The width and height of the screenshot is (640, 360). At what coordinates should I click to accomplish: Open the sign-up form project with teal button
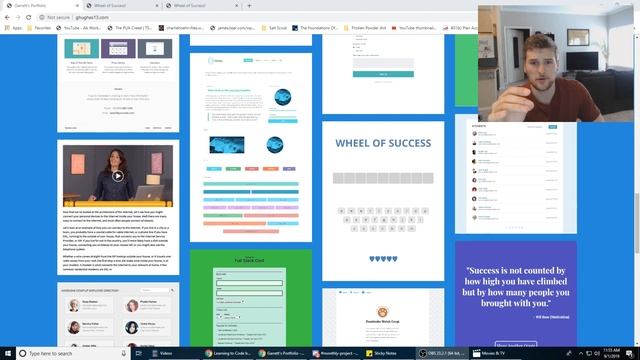383,74
